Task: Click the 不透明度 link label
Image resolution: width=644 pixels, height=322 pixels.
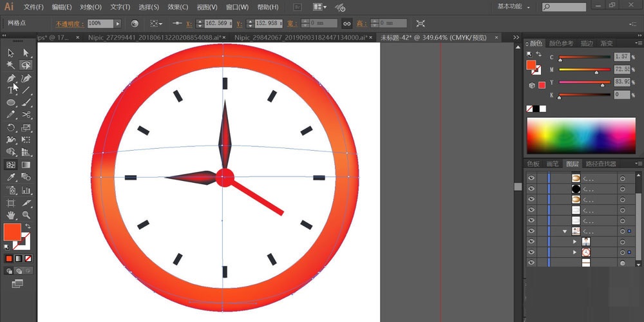Action: click(x=70, y=23)
